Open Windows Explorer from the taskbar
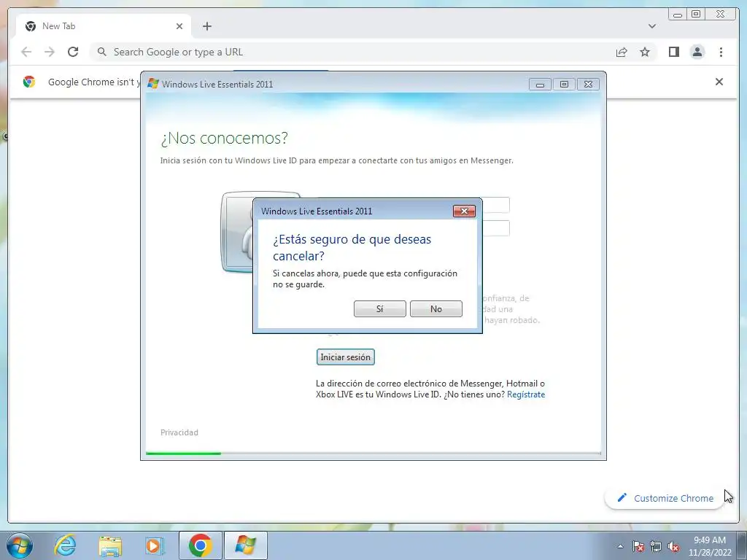747x560 pixels. [x=110, y=545]
